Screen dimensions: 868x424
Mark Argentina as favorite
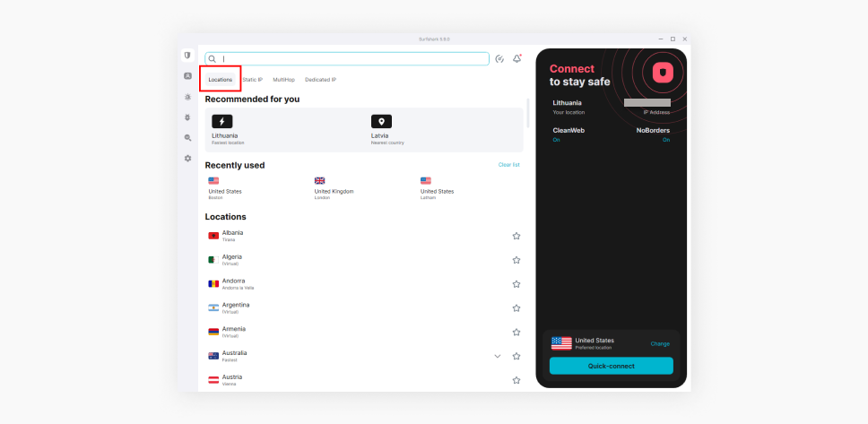(516, 308)
